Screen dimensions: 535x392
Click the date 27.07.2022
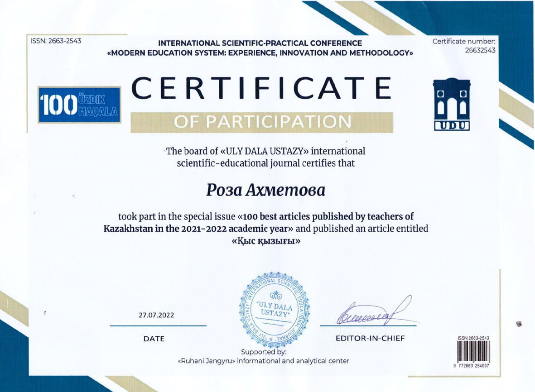[x=156, y=316]
